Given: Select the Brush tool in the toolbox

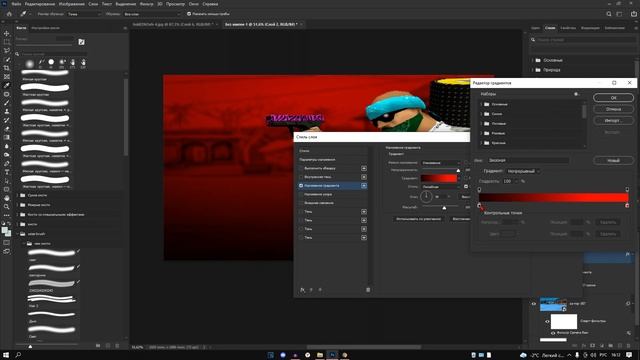Looking at the screenshot, I should pos(7,102).
